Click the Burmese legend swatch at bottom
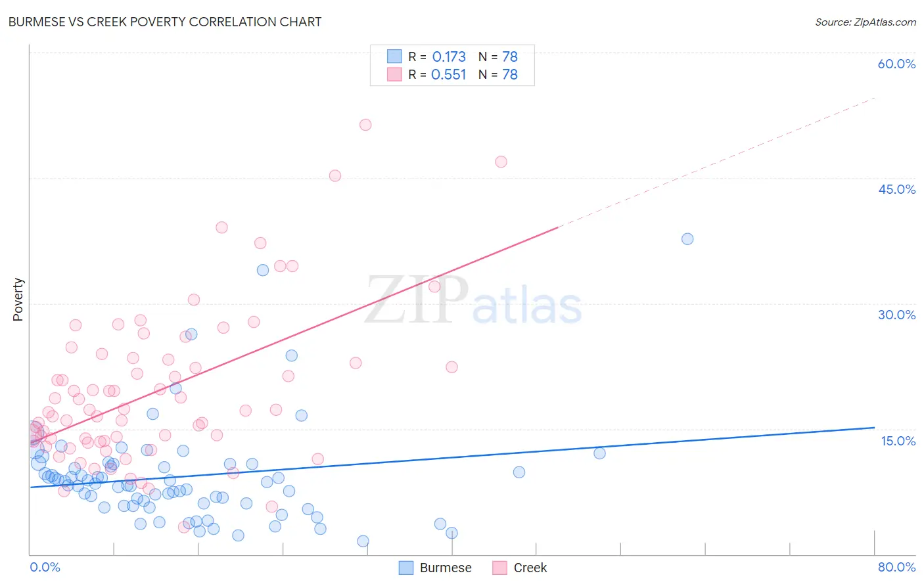Image resolution: width=924 pixels, height=586 pixels. point(406,568)
